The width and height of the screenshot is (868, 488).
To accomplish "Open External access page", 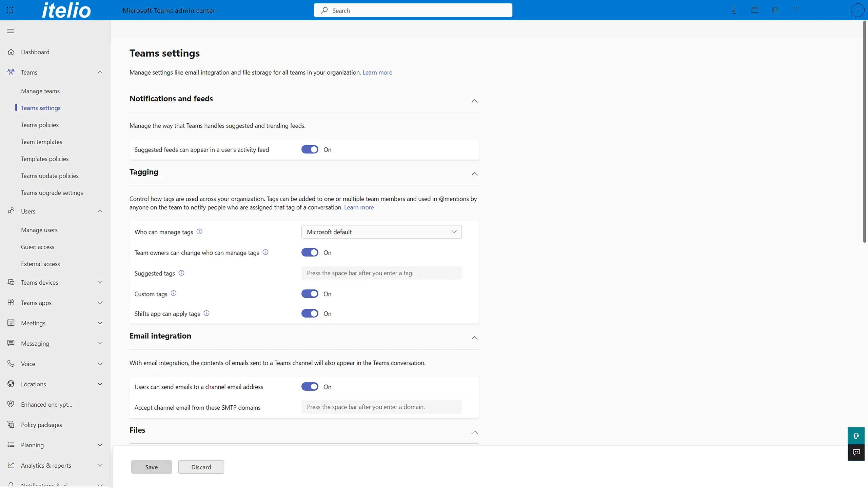I will click(x=40, y=264).
